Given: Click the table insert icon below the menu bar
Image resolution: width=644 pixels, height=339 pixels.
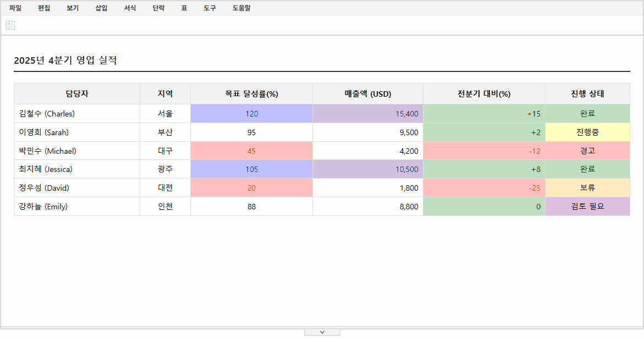Looking at the screenshot, I should click(10, 25).
